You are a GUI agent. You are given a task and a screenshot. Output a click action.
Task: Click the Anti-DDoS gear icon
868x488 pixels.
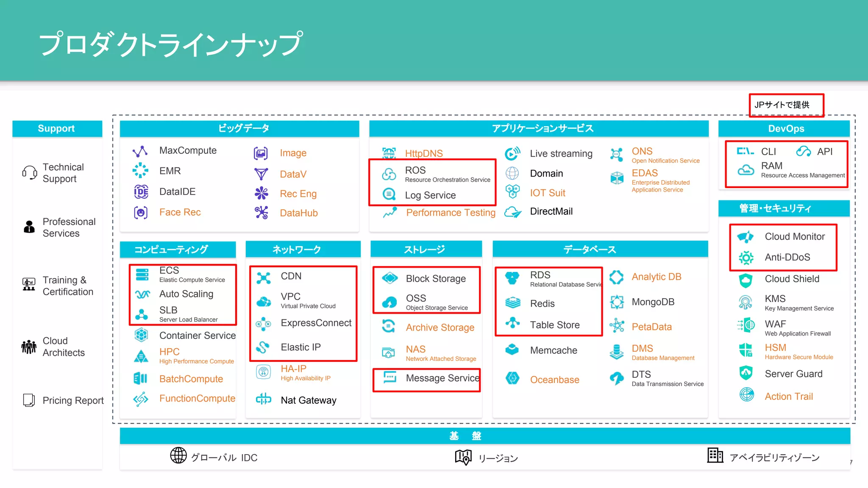746,258
